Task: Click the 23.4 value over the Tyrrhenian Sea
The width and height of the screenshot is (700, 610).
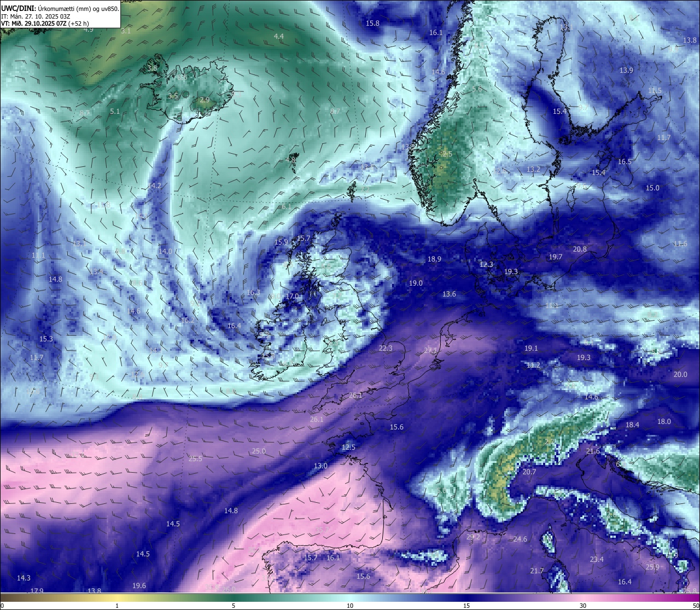Action: (x=597, y=559)
